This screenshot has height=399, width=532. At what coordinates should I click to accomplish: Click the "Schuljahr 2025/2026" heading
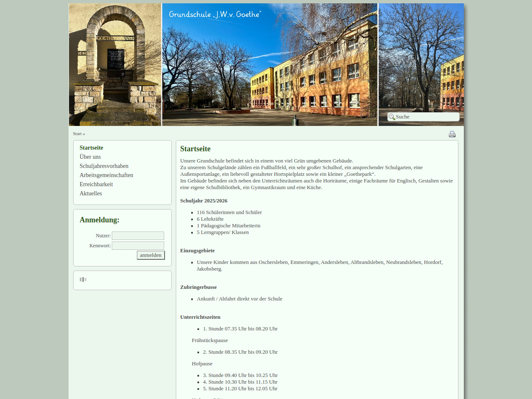(204, 201)
